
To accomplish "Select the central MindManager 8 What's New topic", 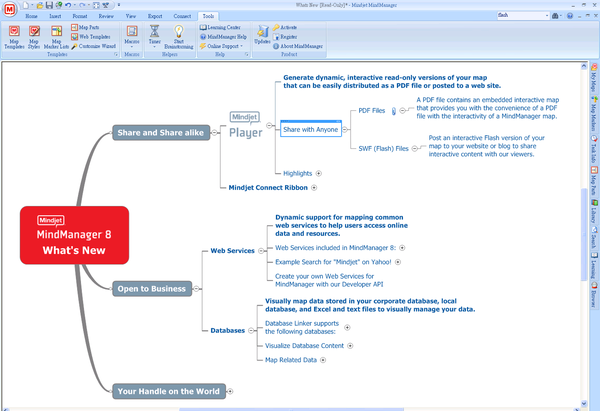I will (74, 235).
